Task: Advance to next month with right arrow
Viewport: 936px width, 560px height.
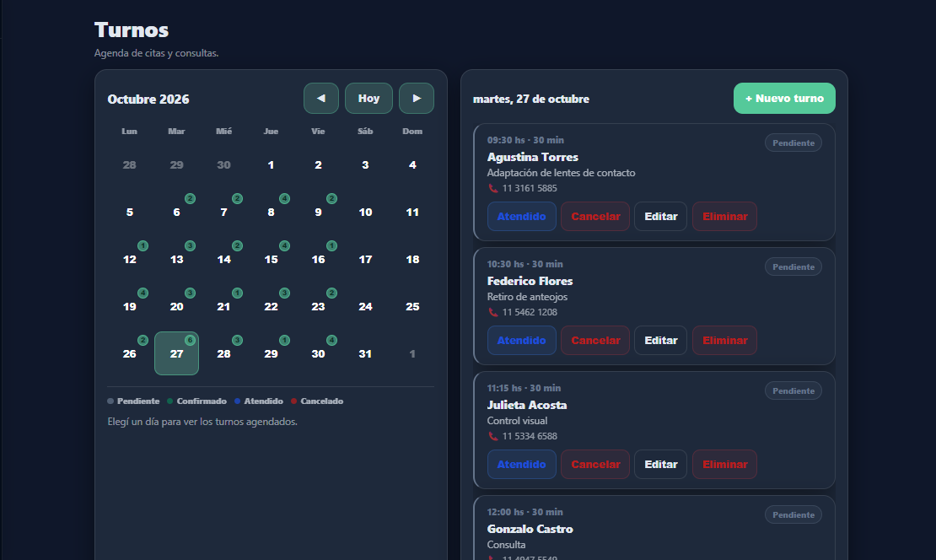Action: (417, 98)
